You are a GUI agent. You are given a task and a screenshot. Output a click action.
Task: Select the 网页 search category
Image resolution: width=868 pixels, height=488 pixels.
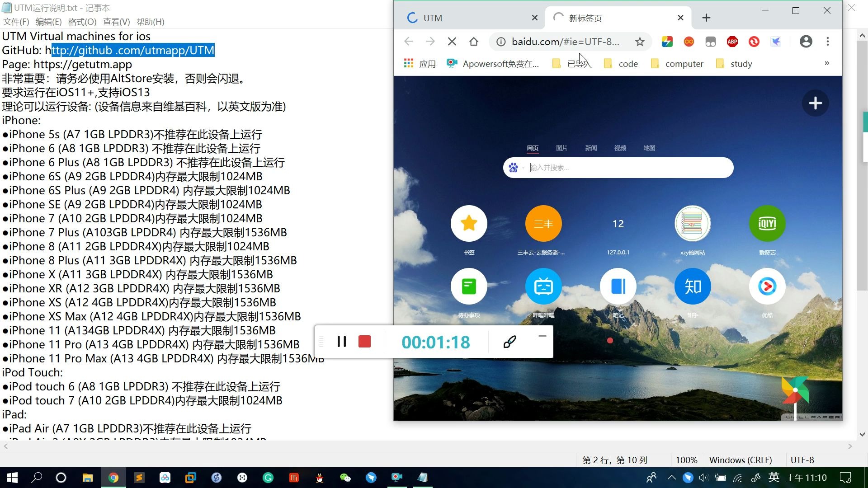[x=533, y=148]
